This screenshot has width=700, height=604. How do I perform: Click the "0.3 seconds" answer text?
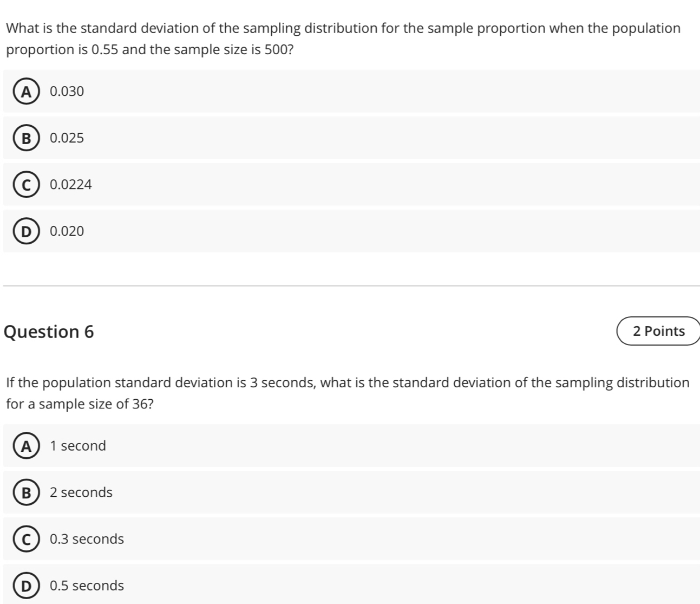pyautogui.click(x=87, y=539)
